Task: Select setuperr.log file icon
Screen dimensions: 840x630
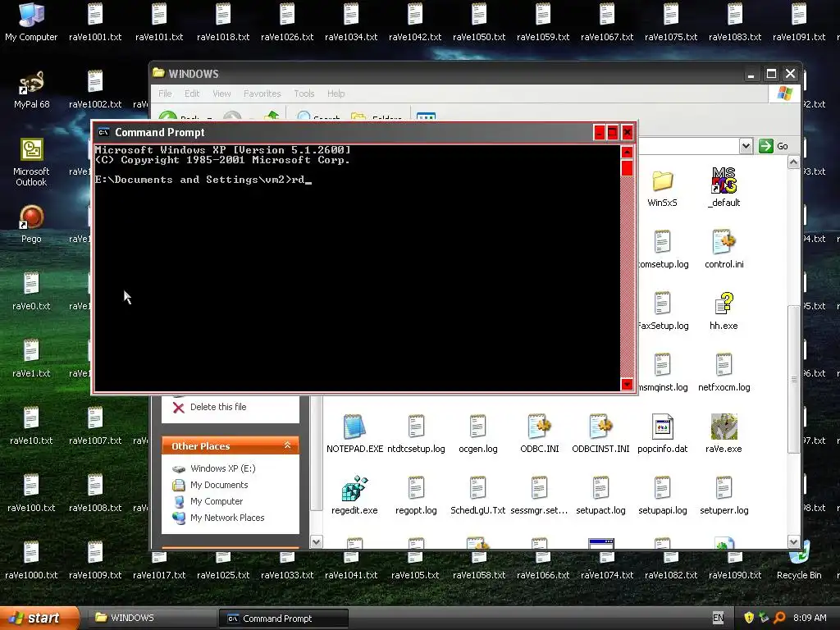Action: coord(724,495)
